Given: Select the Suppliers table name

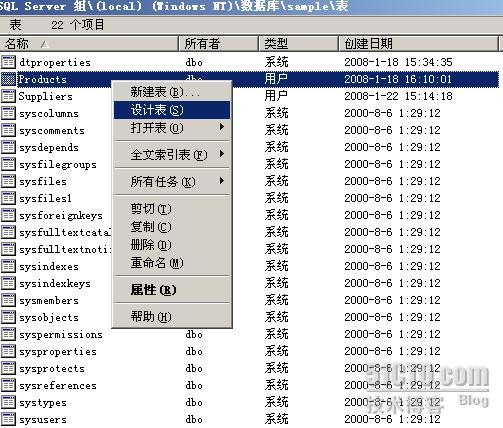Looking at the screenshot, I should tap(46, 97).
